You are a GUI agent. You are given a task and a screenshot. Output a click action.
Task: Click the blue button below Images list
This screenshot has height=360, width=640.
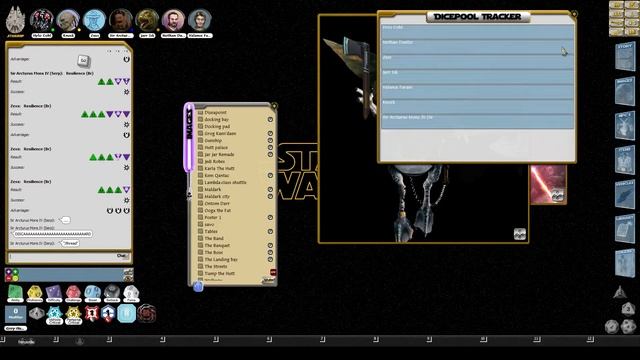click(198, 287)
